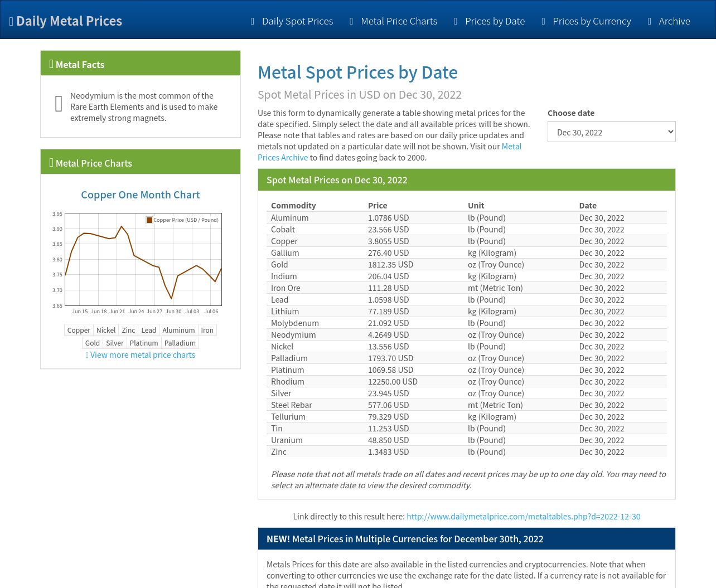
Task: Click the Spot Metal Prices on Dec 30 header
Action: tap(467, 180)
